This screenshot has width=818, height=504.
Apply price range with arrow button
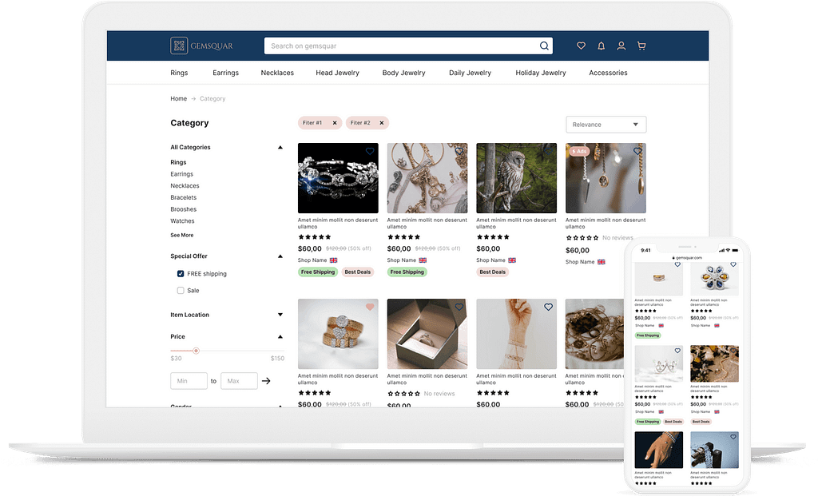click(x=266, y=381)
